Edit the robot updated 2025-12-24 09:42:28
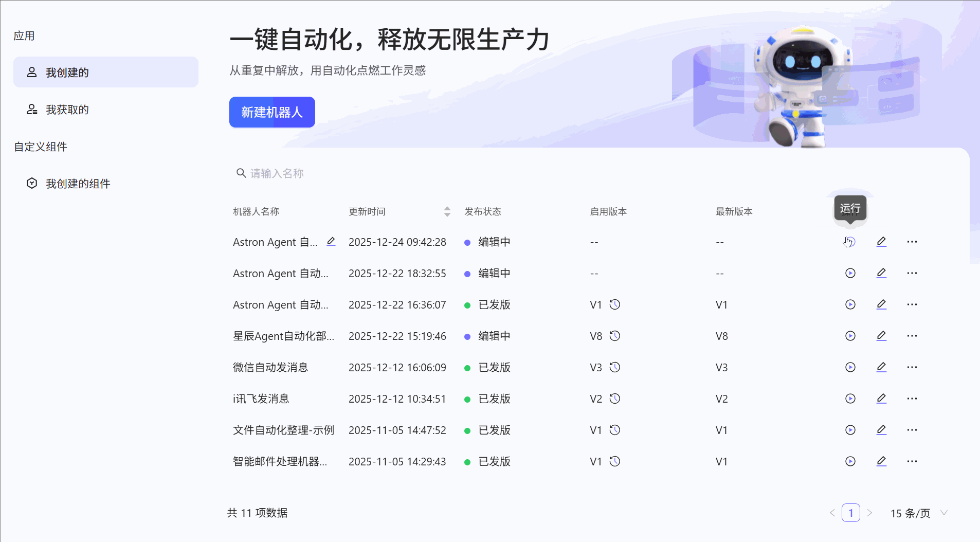This screenshot has height=542, width=980. (x=881, y=242)
